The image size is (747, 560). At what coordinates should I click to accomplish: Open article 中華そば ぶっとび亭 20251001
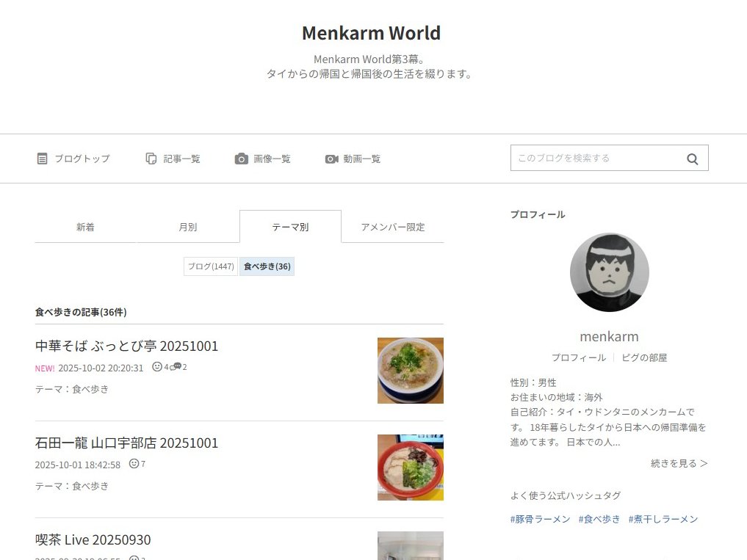click(126, 346)
